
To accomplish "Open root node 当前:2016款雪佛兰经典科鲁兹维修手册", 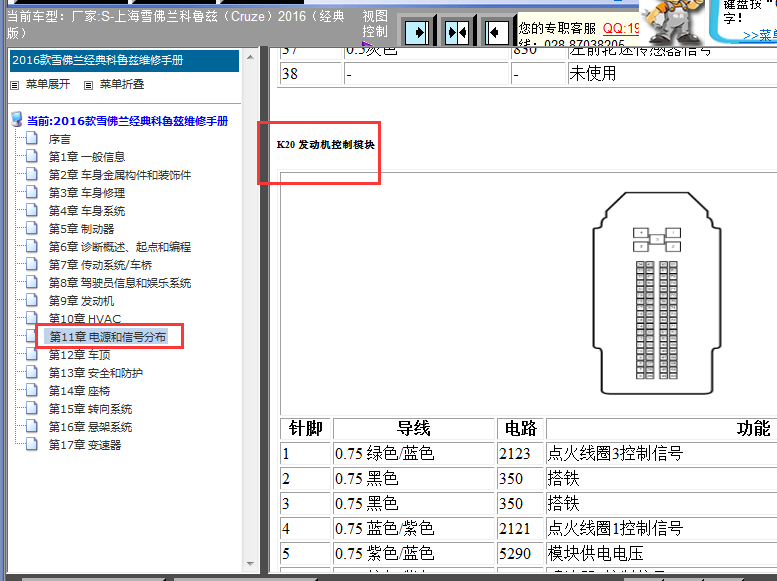I will [127, 121].
